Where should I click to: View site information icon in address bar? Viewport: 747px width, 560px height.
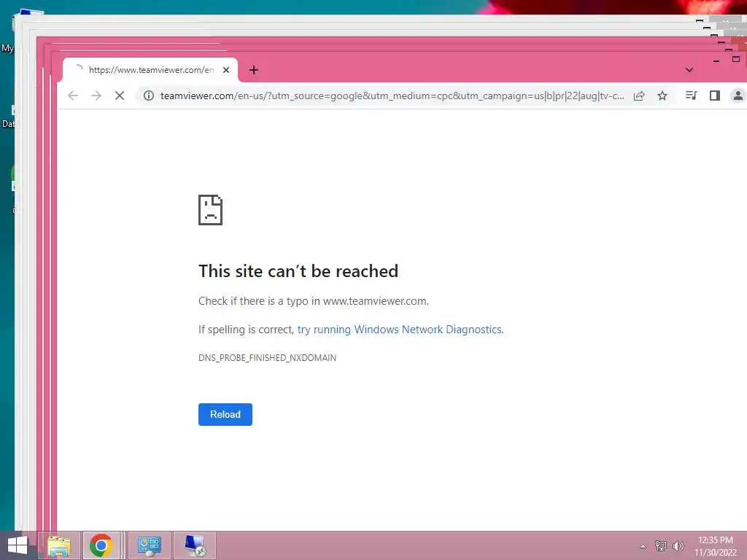tap(149, 96)
